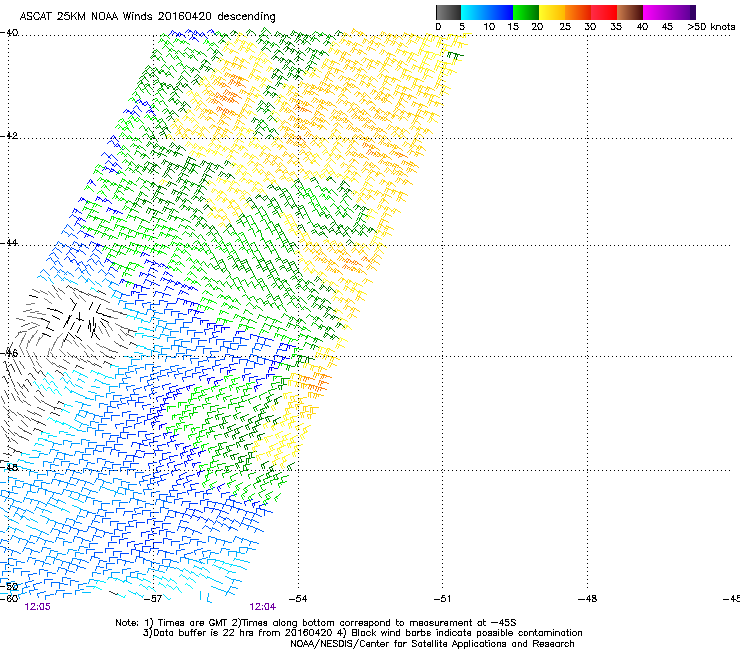Click the gray 0-5 knots color legend segment
The image size is (740, 650).
tap(448, 12)
